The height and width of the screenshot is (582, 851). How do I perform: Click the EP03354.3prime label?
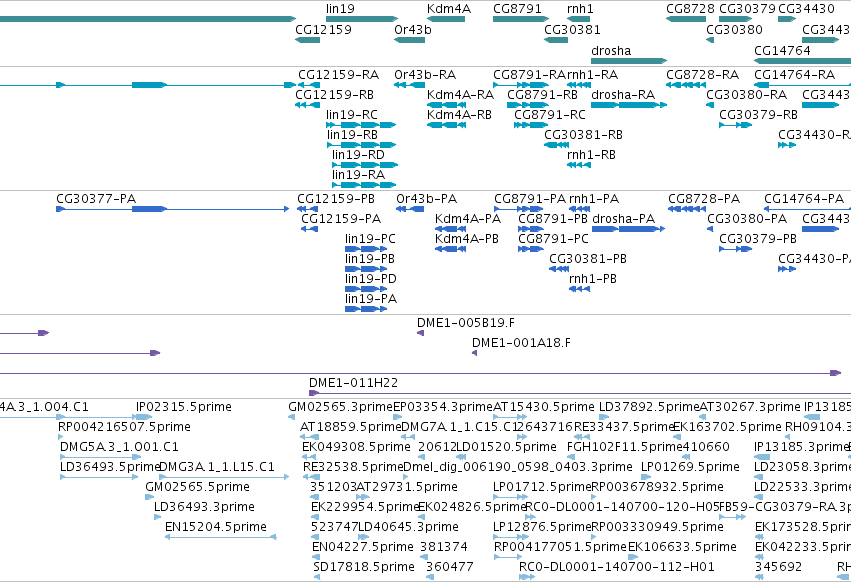point(442,407)
